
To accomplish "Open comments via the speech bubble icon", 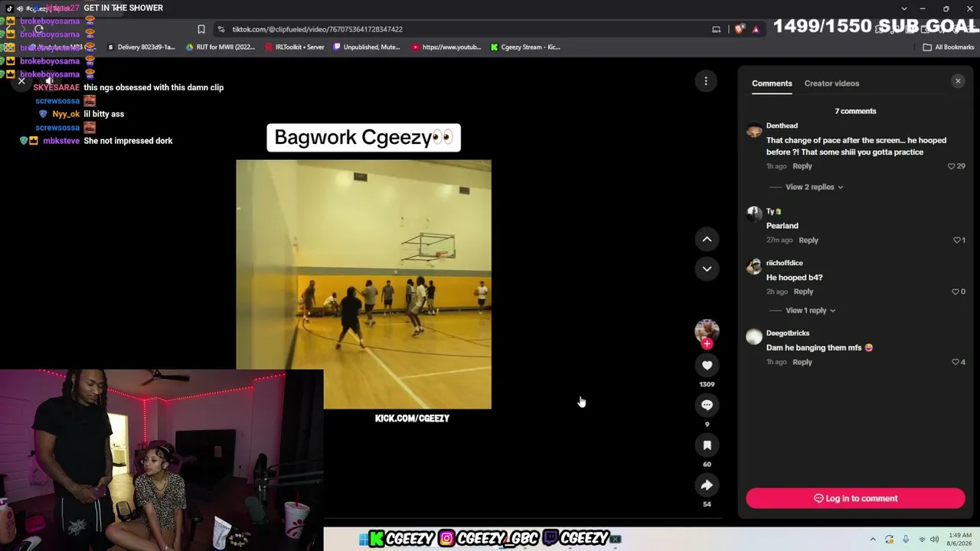I will (707, 405).
